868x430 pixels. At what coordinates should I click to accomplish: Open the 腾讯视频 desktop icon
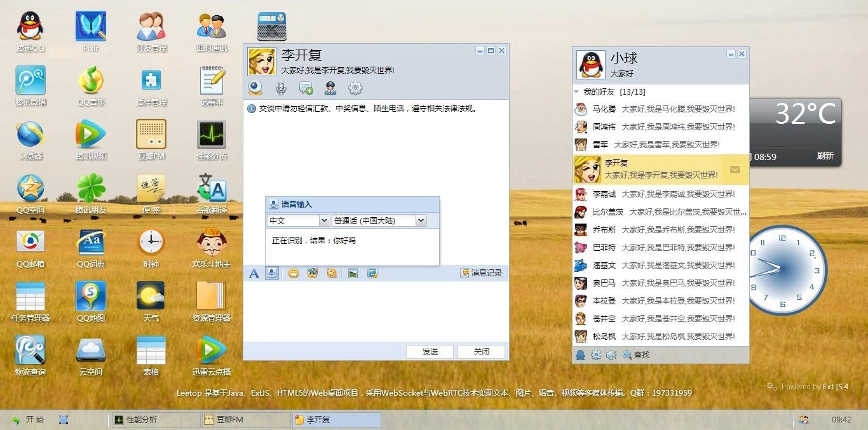pos(91,140)
